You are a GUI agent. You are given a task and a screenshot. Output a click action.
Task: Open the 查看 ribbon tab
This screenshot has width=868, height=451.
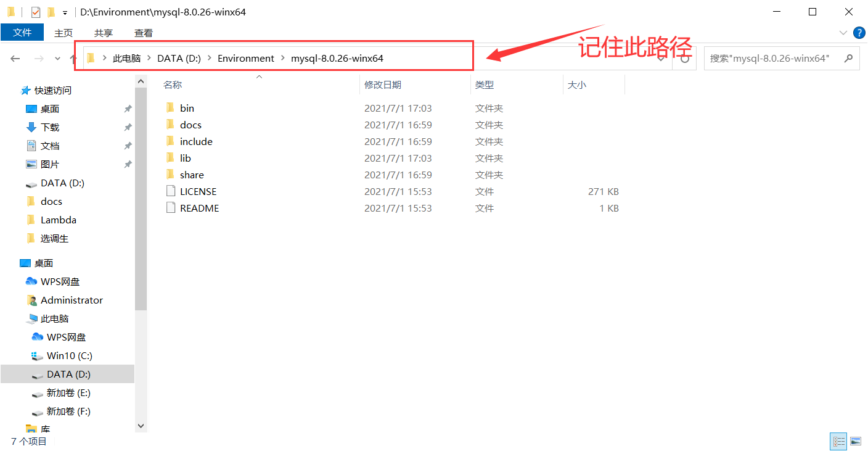(143, 33)
